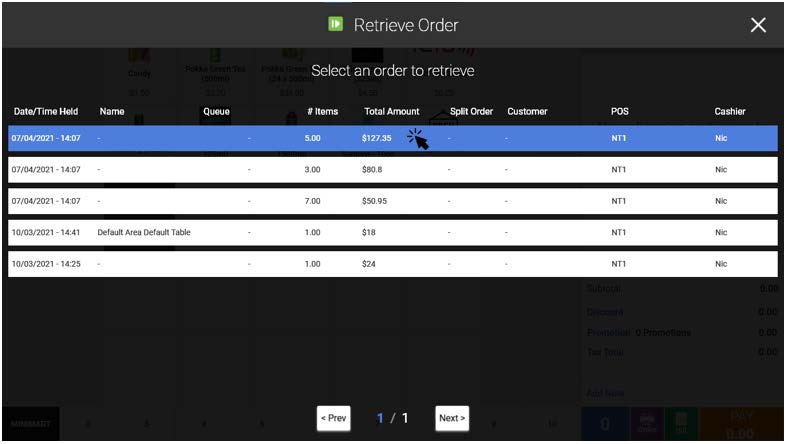Click the POS column header
This screenshot has height=444, width=787.
pos(619,111)
